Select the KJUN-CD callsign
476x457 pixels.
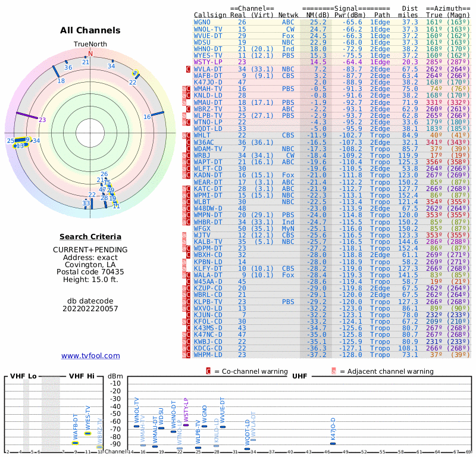coord(208,315)
